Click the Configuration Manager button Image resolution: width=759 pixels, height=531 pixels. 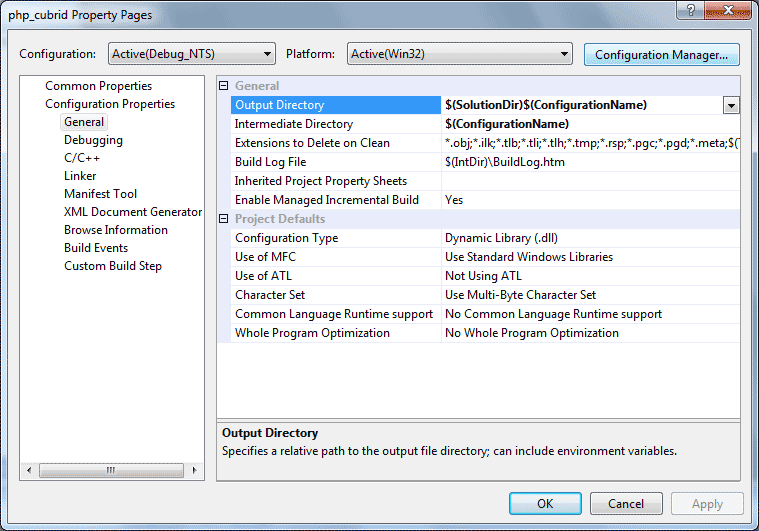pyautogui.click(x=661, y=54)
